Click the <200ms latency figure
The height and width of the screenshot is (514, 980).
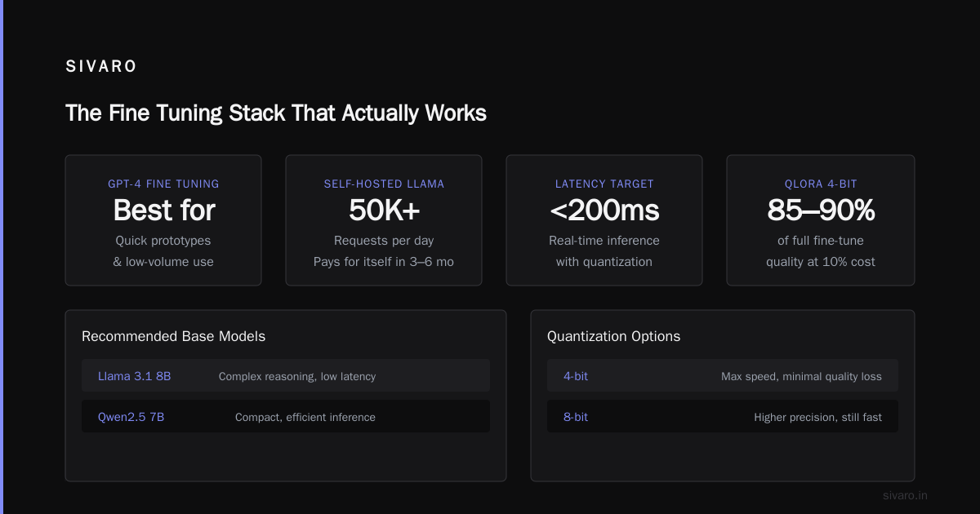(604, 210)
